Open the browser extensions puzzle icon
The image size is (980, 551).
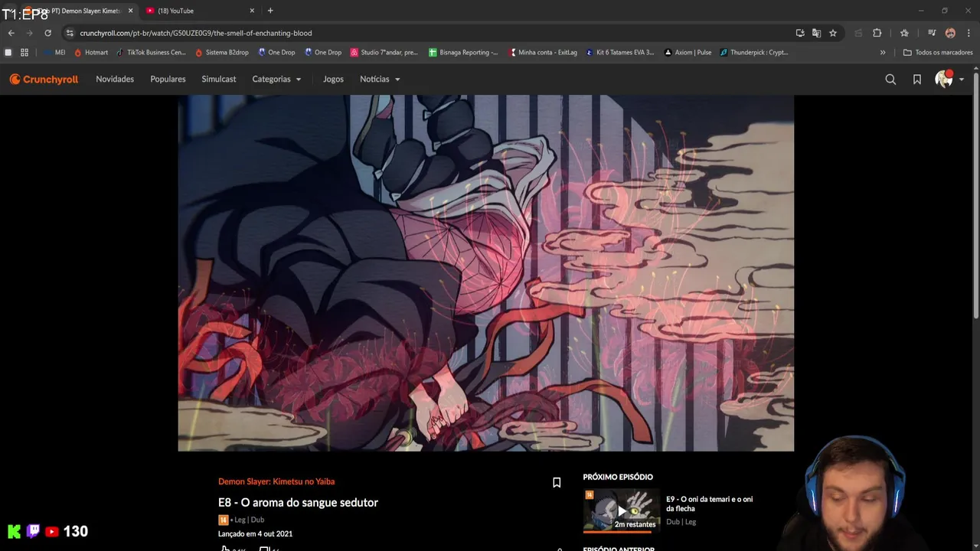pos(877,33)
